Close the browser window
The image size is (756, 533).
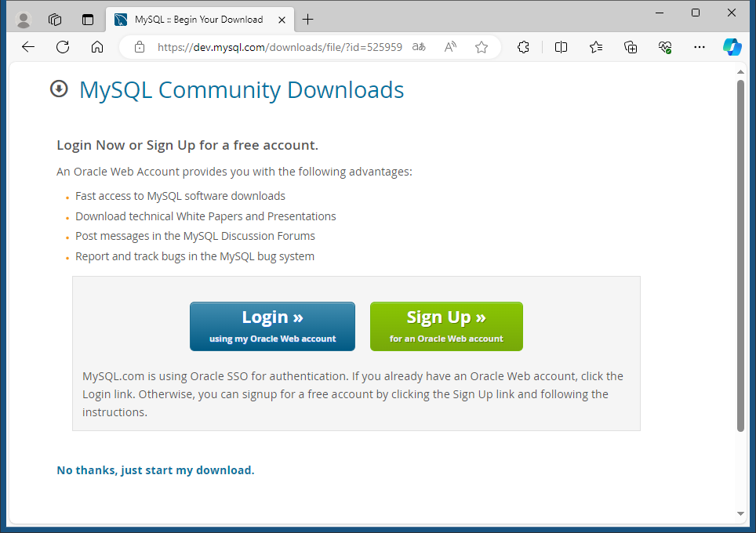coord(732,13)
